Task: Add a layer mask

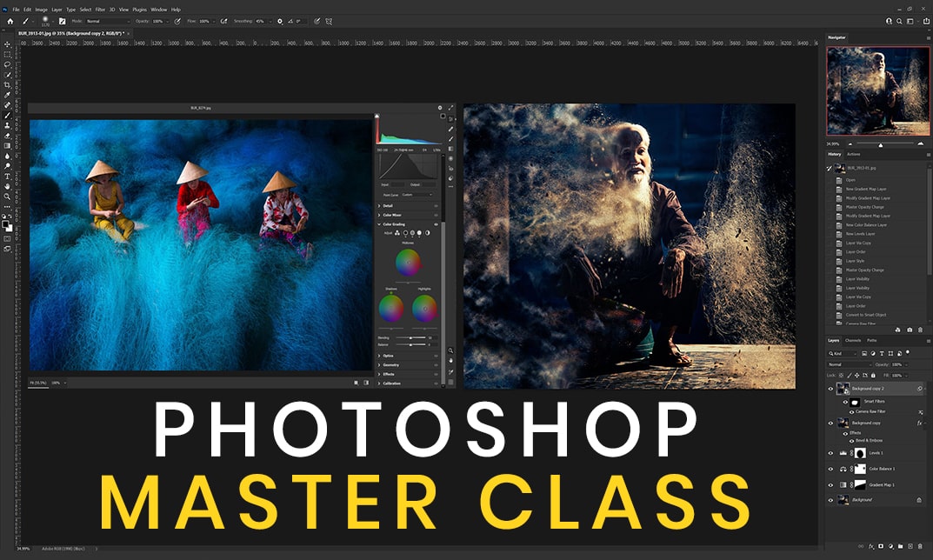Action: pos(881,546)
